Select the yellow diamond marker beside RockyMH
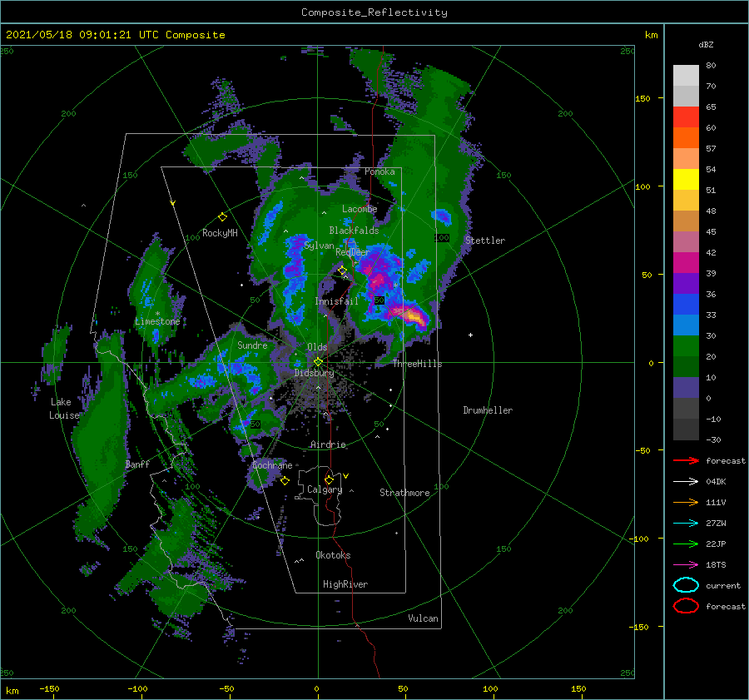Screen dimensions: 749x700 [222, 217]
